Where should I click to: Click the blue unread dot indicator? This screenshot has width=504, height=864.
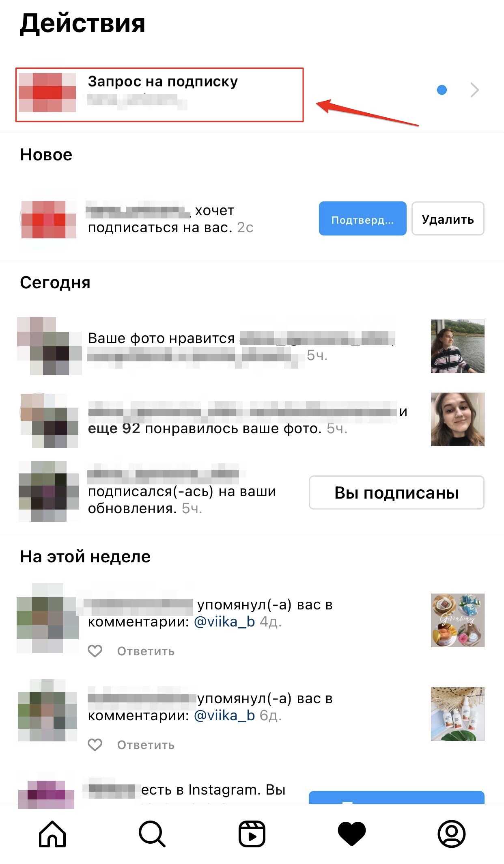click(442, 90)
